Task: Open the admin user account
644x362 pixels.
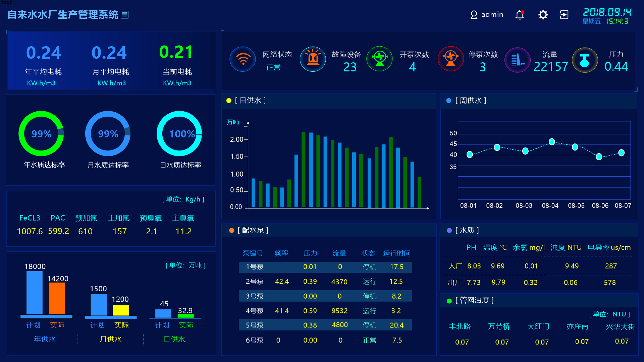Action: (487, 14)
